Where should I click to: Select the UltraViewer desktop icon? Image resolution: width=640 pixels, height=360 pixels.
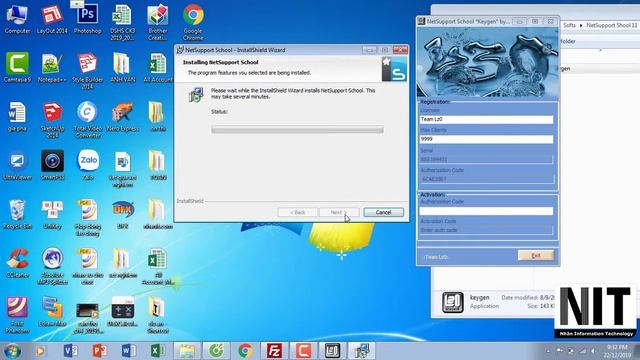17,165
